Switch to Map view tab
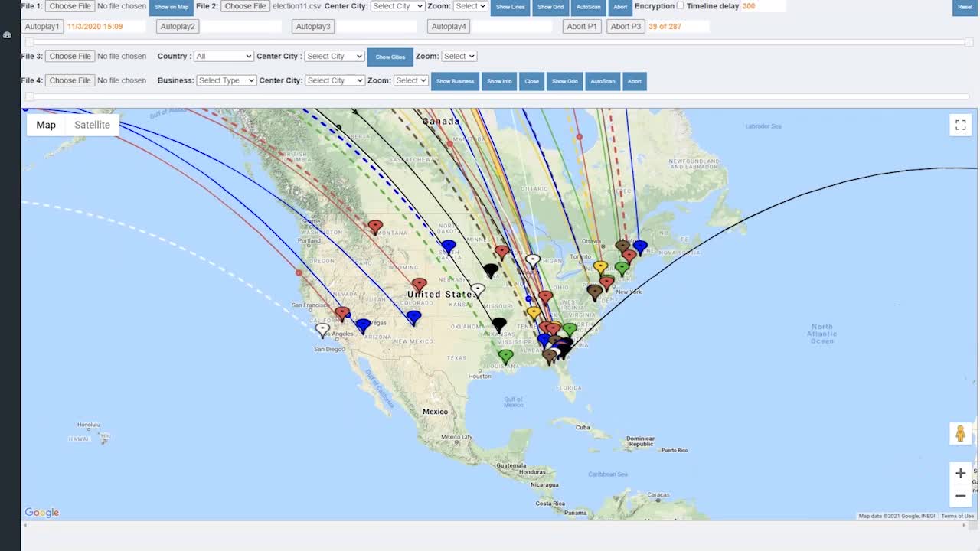The image size is (980, 551). pyautogui.click(x=46, y=125)
